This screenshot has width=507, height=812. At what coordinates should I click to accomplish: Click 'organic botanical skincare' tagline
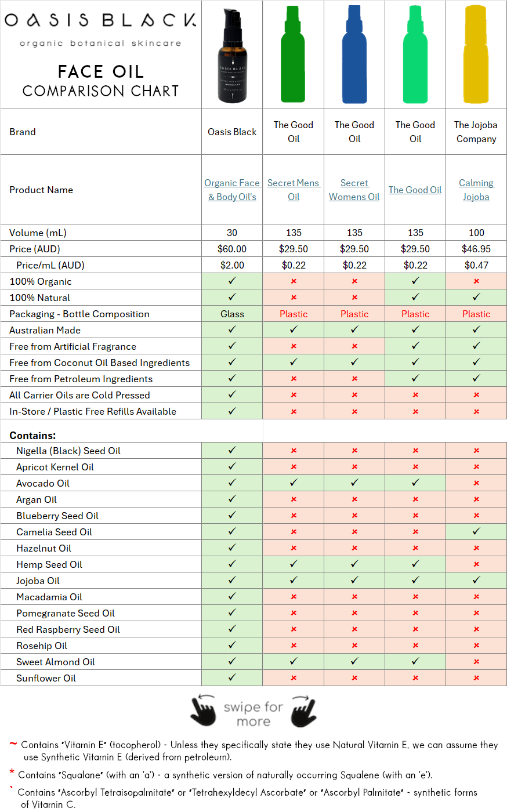click(x=100, y=43)
